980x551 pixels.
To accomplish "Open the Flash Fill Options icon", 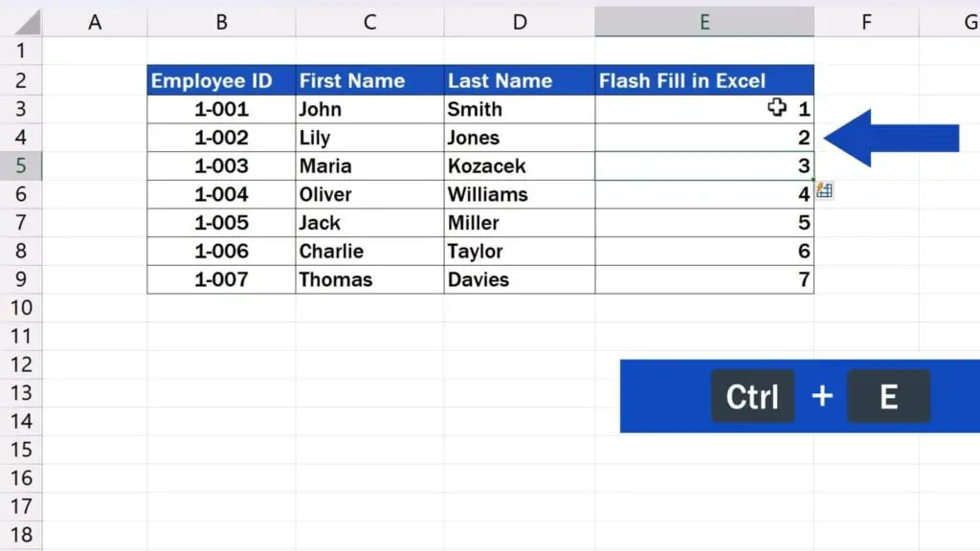I will point(823,191).
